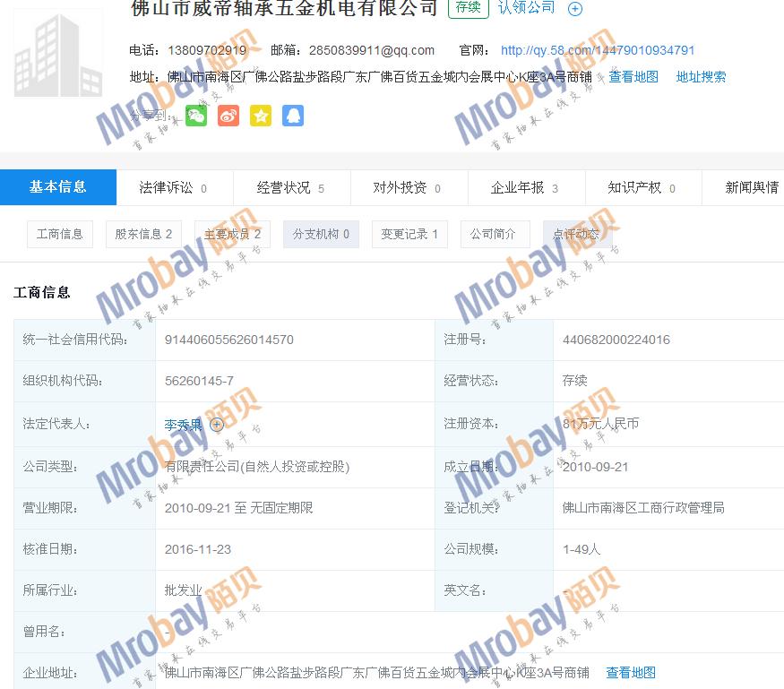Click the plus icon beside 认领公司
Screen dimensions: 784x689
click(x=575, y=9)
